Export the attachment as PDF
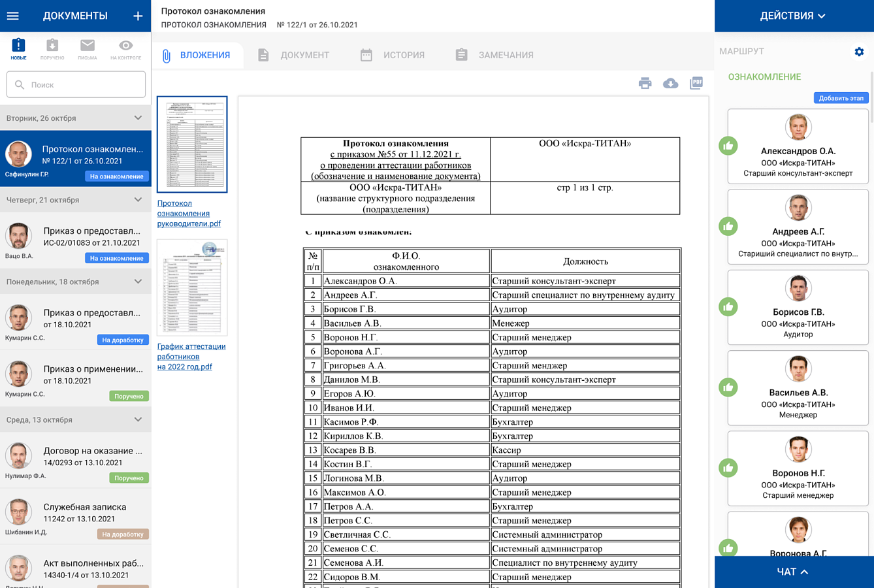This screenshot has height=588, width=874. [696, 83]
